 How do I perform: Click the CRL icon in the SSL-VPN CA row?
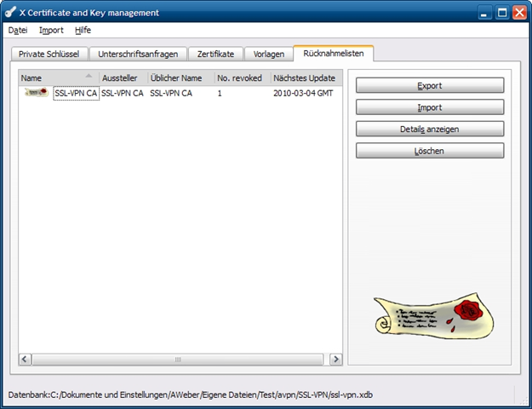coord(37,93)
